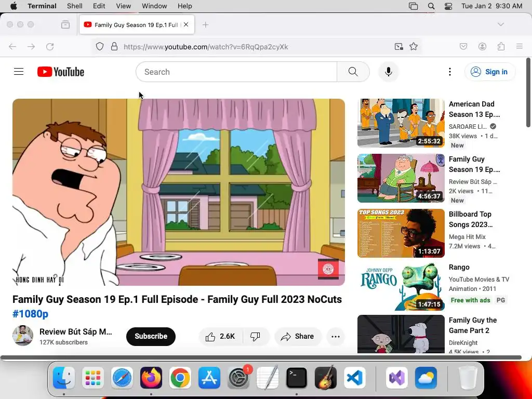Dislike the video with thumbs down
Image resolution: width=532 pixels, height=399 pixels.
pos(255,336)
